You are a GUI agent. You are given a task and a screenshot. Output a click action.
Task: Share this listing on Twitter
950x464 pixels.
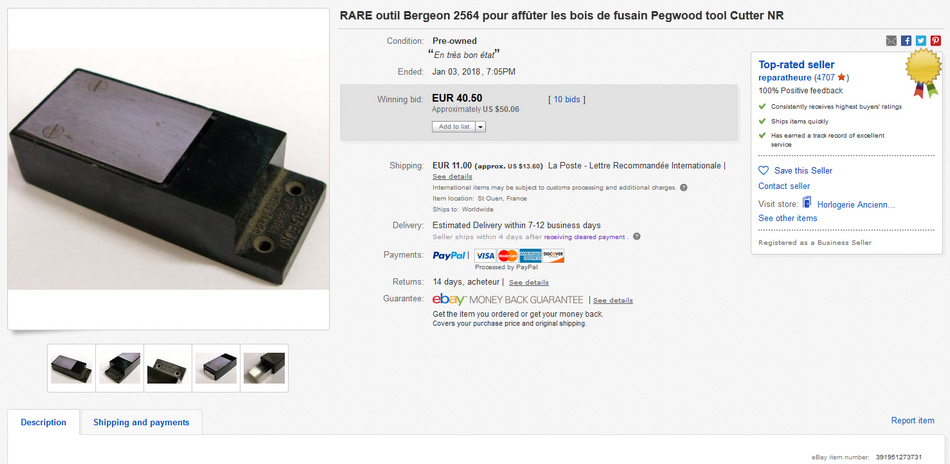tap(921, 41)
